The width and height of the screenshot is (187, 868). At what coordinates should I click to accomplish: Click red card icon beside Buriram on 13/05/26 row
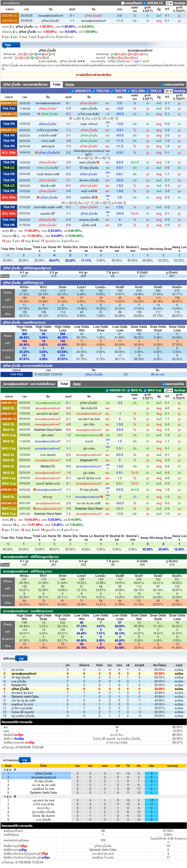pyautogui.click(x=39, y=114)
